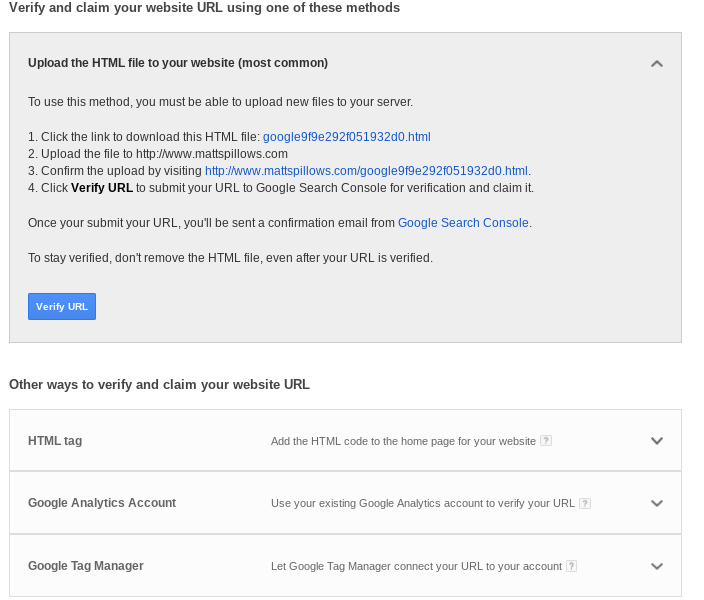Click help icon beside Google Analytics description

(x=585, y=503)
